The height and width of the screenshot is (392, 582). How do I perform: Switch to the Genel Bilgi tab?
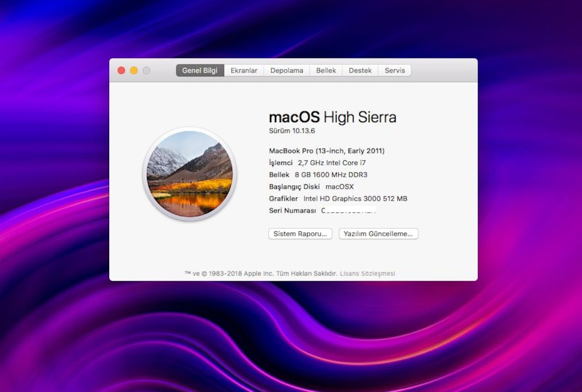click(199, 70)
